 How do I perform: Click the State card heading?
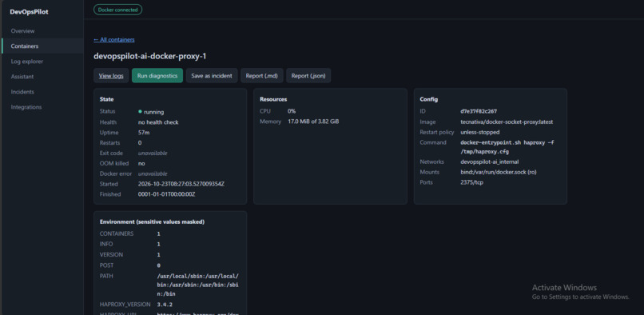(107, 99)
